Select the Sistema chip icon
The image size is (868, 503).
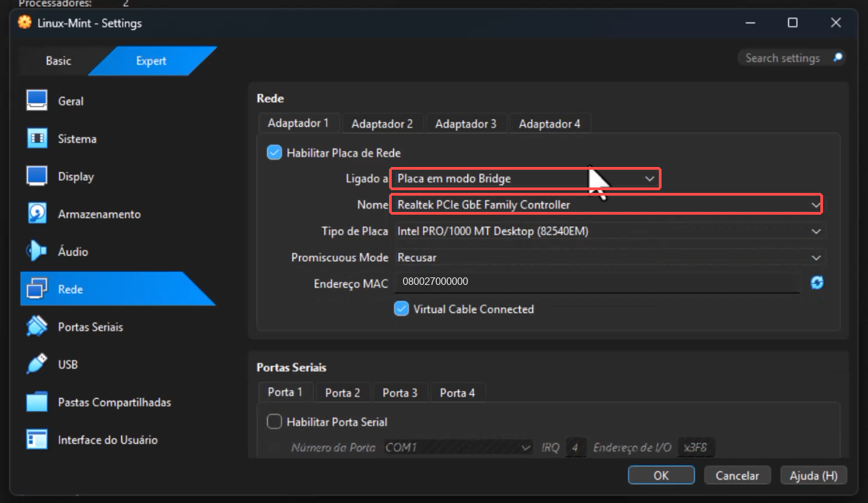pyautogui.click(x=37, y=138)
